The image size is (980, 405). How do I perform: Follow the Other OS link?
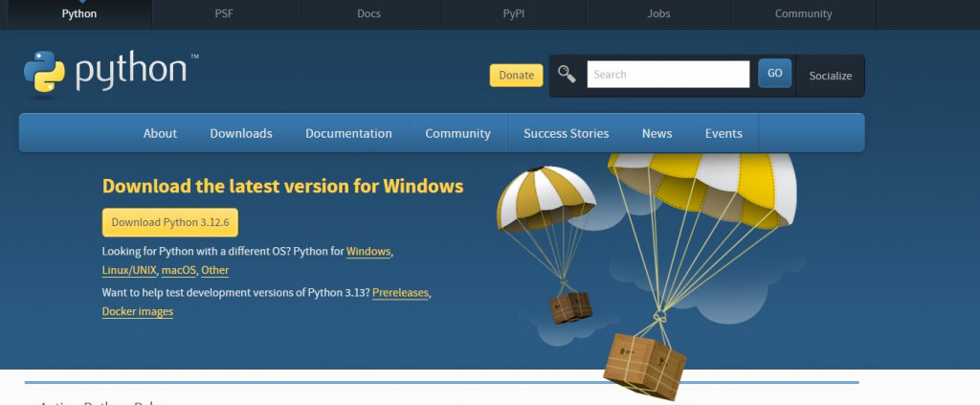pos(215,271)
